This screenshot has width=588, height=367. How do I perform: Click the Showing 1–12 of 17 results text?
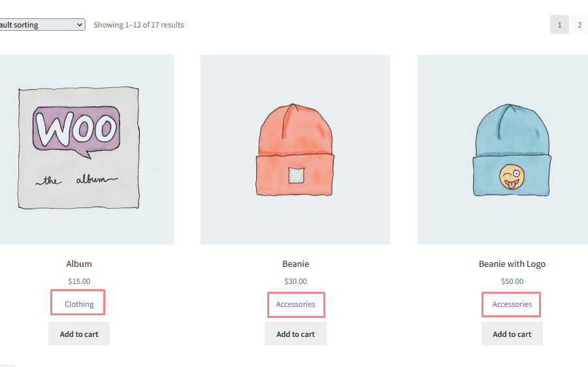(139, 25)
